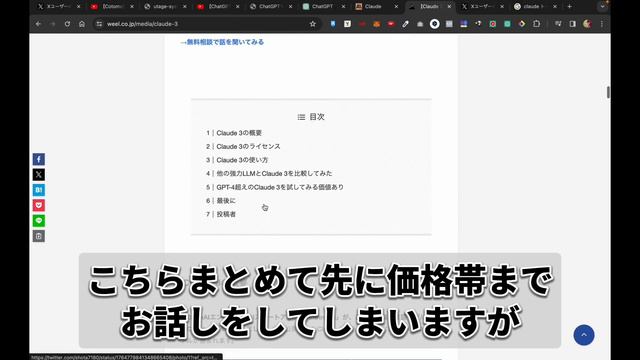Viewport: 640px width, 360px height.
Task: Click the round white-circle extension icon
Action: point(435,24)
